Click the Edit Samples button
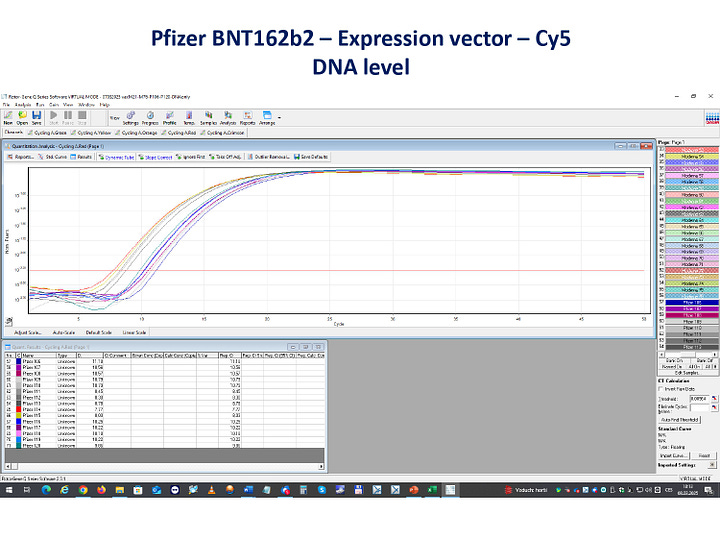720x540 pixels. click(x=687, y=373)
